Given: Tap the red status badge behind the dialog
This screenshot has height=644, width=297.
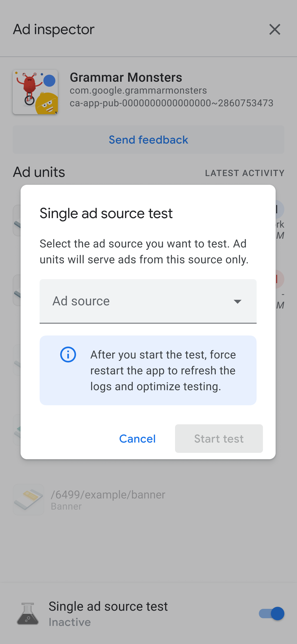Looking at the screenshot, I should coord(279,279).
